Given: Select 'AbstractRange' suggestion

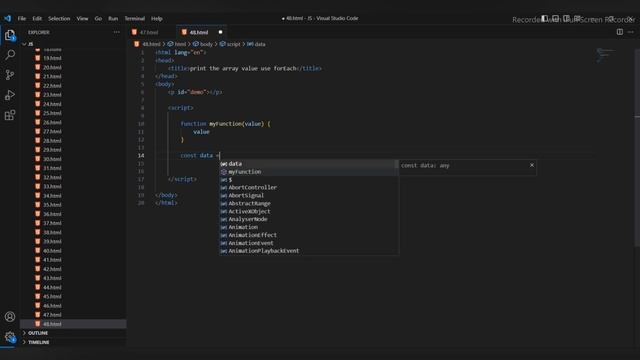Looking at the screenshot, I should coord(309,203).
